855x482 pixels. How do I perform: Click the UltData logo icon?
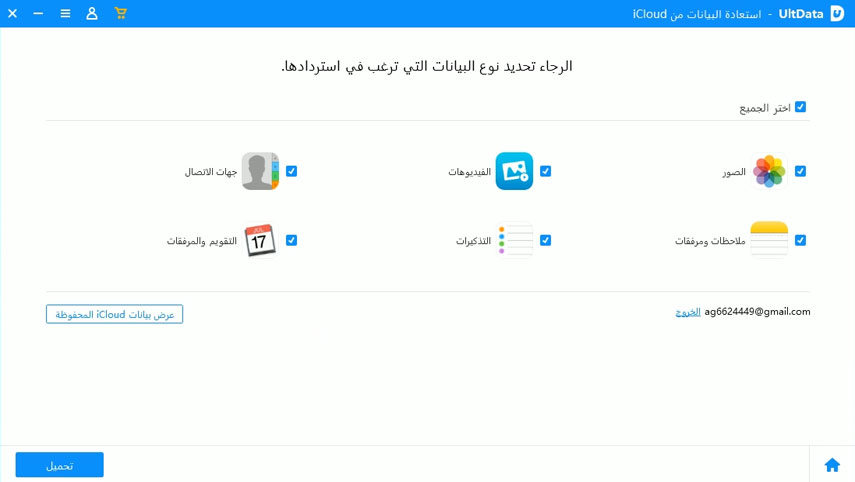click(x=837, y=13)
